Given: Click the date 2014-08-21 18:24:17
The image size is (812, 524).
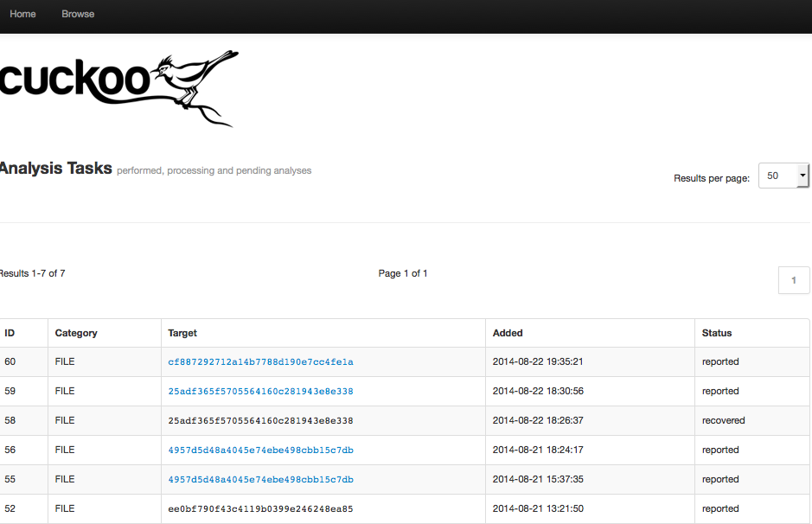Looking at the screenshot, I should (538, 450).
